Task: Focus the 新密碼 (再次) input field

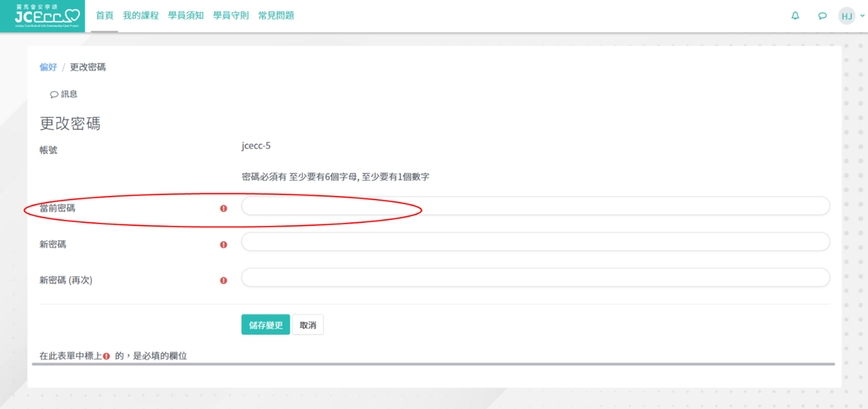Action: [535, 278]
